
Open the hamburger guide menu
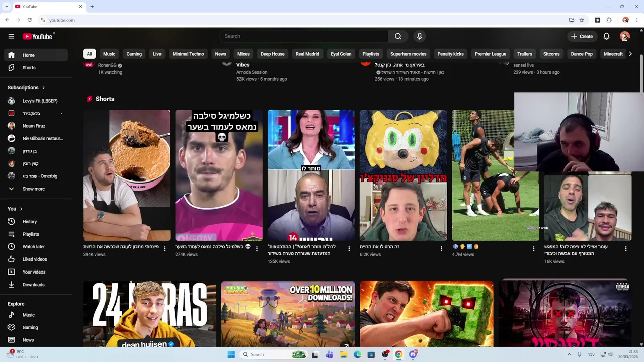pyautogui.click(x=11, y=36)
